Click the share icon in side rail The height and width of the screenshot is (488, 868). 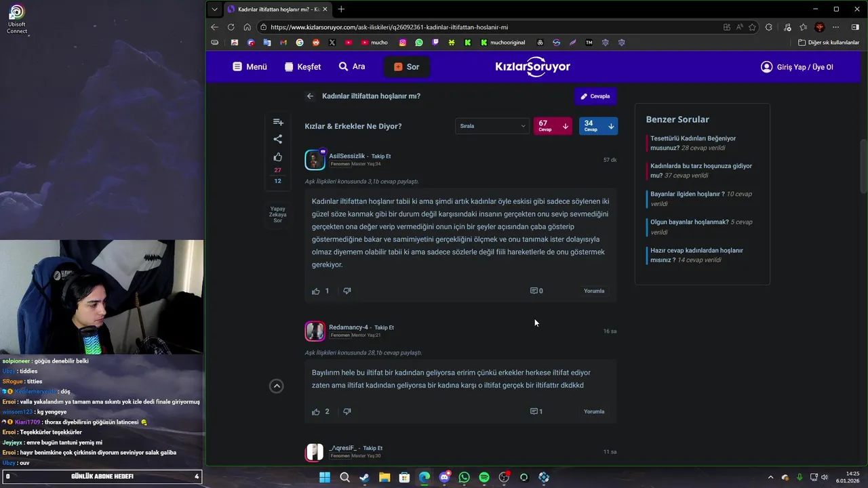278,139
